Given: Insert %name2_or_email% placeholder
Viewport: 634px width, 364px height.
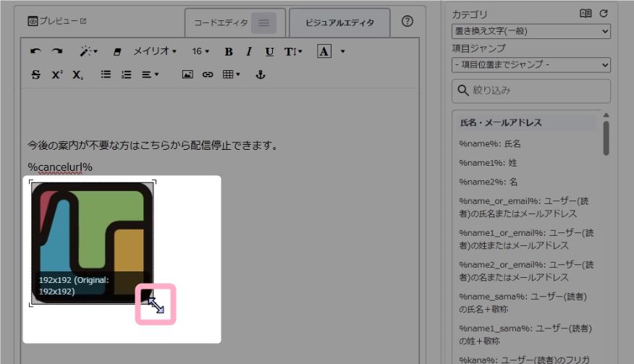Looking at the screenshot, I should (526, 271).
